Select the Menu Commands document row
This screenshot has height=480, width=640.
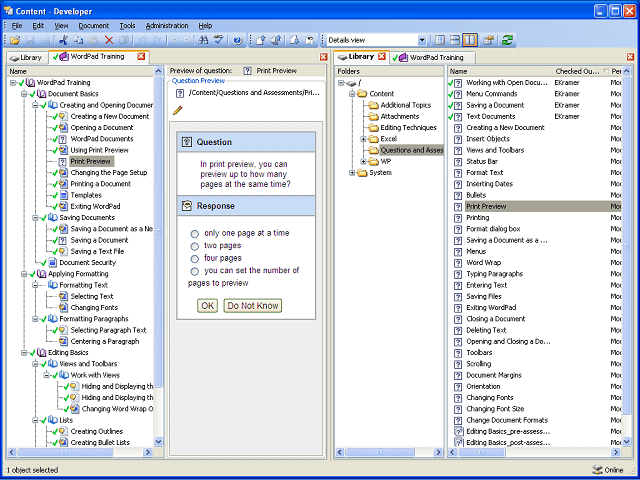pos(534,94)
